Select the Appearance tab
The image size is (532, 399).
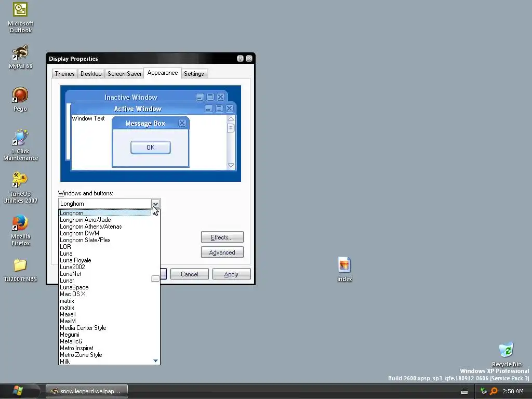tap(163, 73)
